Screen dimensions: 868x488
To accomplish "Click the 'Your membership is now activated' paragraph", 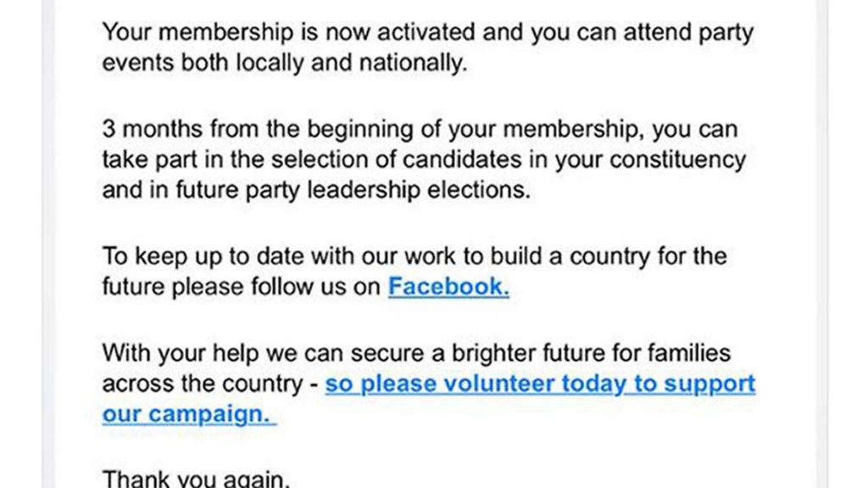I will pos(427,47).
